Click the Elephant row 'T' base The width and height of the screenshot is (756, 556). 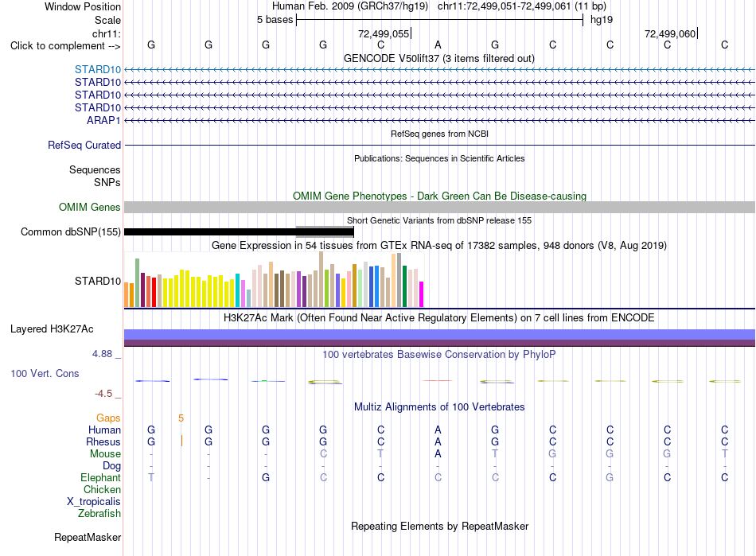pyautogui.click(x=151, y=477)
